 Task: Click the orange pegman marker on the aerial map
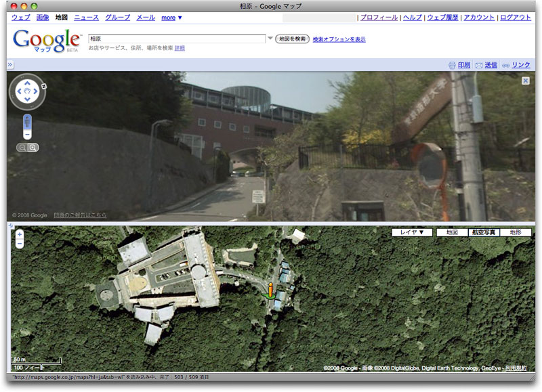click(x=270, y=290)
